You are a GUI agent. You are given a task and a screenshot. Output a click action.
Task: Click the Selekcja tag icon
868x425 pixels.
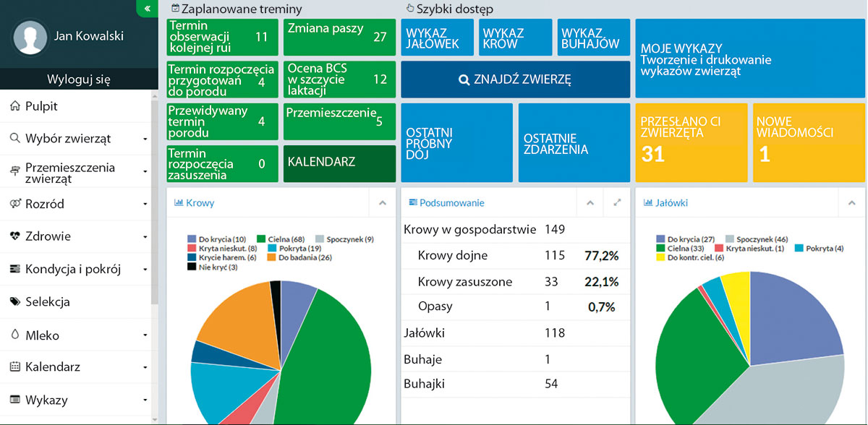(x=14, y=302)
